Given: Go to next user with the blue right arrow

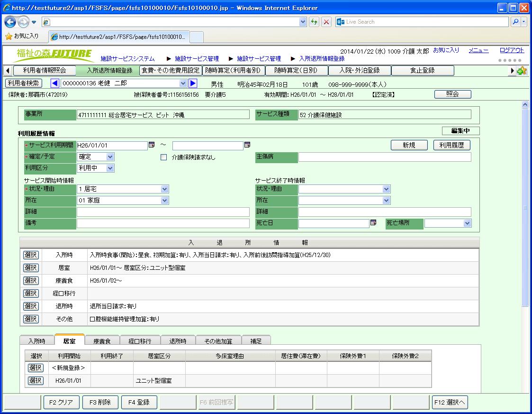Looking at the screenshot, I should coord(193,83).
